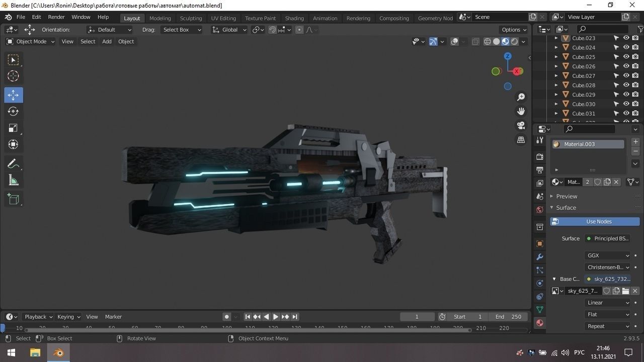
Task: Disable Cube.030 in renders
Action: click(x=635, y=104)
